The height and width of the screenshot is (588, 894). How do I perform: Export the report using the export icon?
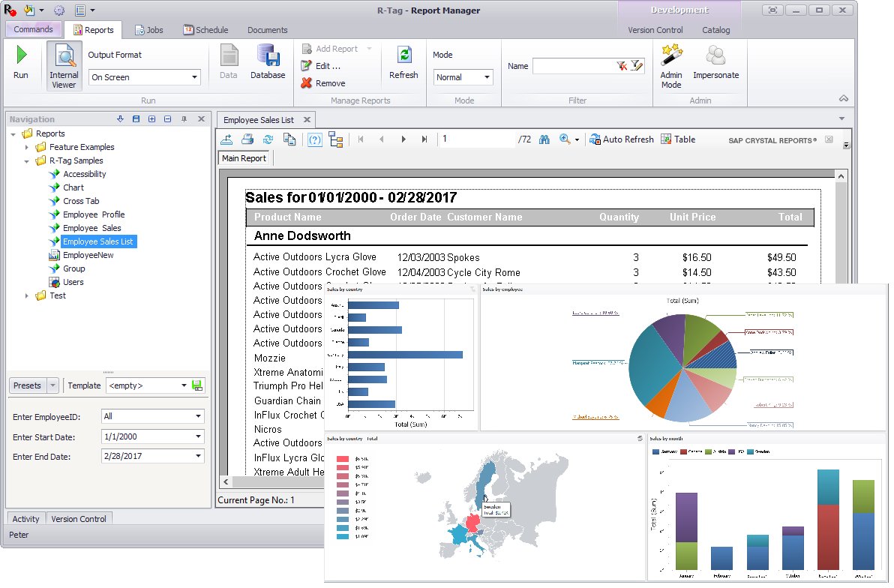click(x=227, y=139)
